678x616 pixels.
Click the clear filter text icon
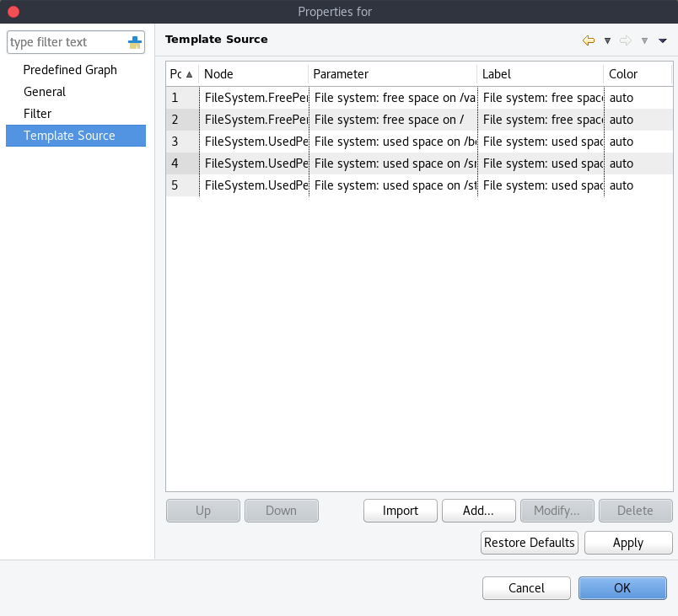click(135, 42)
